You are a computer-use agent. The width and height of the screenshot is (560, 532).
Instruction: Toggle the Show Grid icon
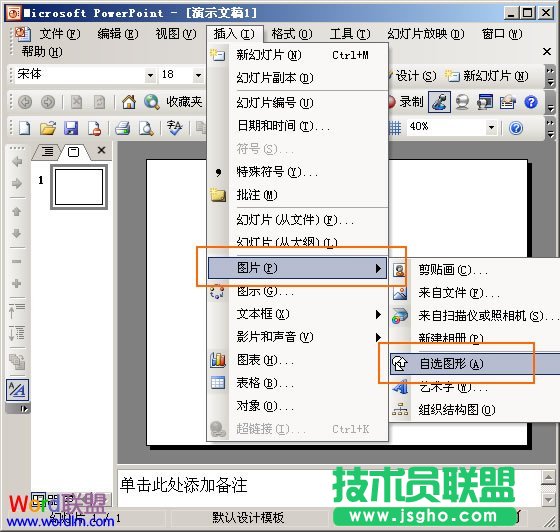pyautogui.click(x=395, y=128)
